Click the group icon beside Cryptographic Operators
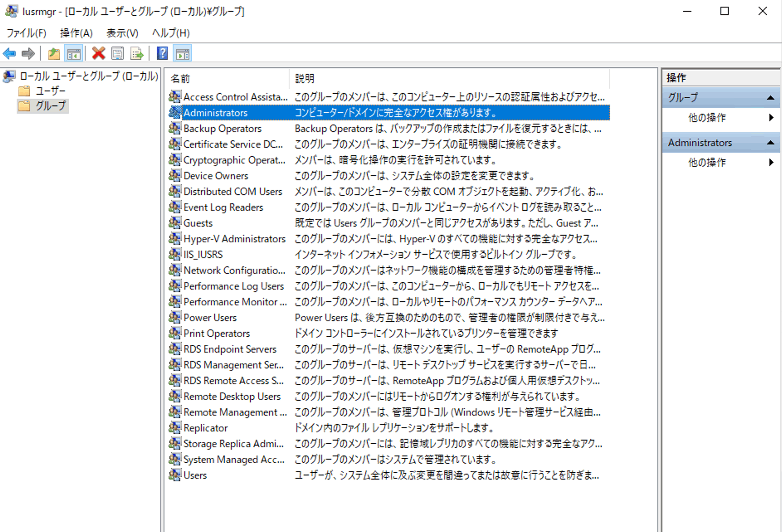782x532 pixels. point(175,160)
